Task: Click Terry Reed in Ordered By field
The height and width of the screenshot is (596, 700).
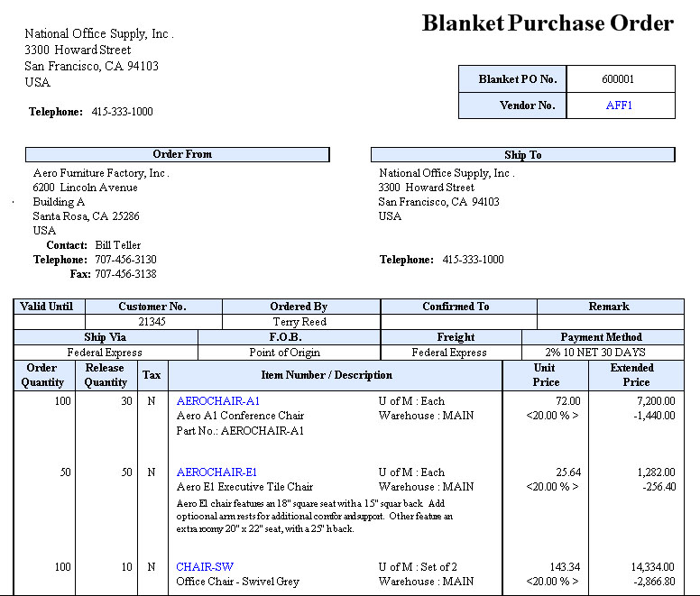Action: (x=299, y=322)
